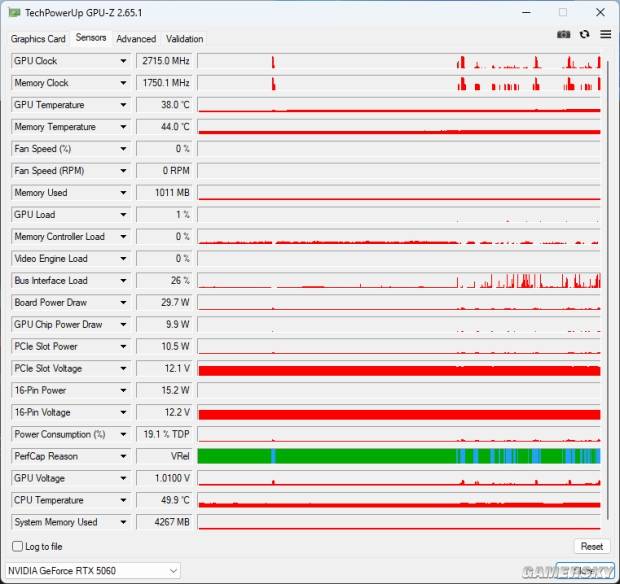Expand the GPU Chip Power Draw dropdown
The width and height of the screenshot is (620, 584).
pos(123,325)
